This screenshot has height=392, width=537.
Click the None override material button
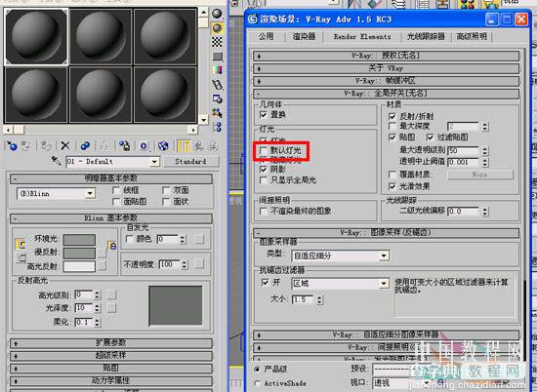(x=480, y=175)
